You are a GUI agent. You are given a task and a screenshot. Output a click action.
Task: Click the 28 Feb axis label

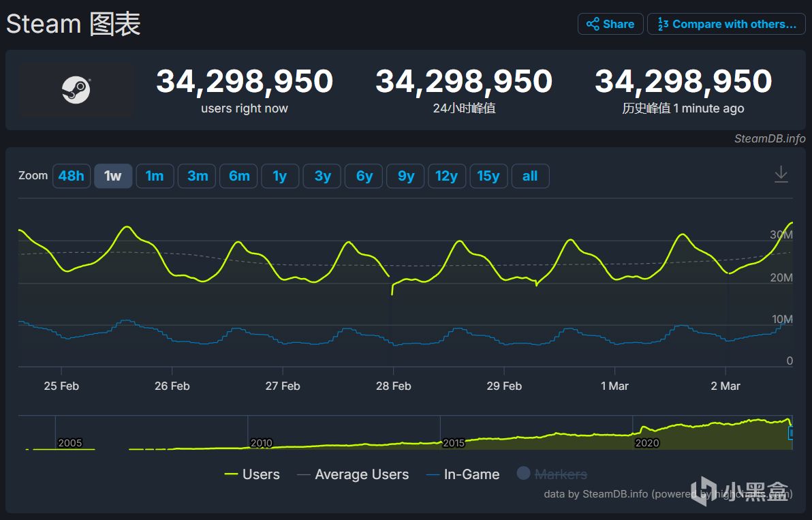click(x=394, y=386)
